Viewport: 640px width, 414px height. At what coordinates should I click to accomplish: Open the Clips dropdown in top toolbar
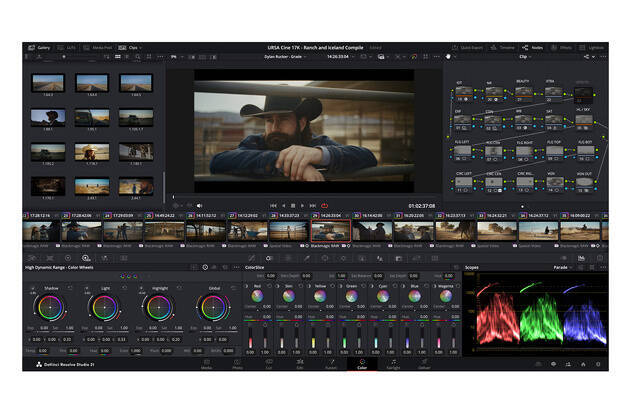click(x=134, y=47)
